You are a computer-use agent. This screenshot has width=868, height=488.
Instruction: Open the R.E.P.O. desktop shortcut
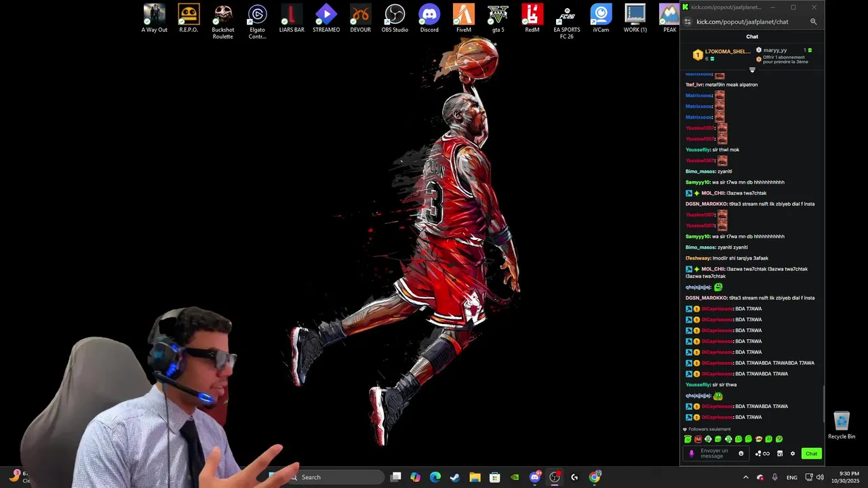(189, 18)
